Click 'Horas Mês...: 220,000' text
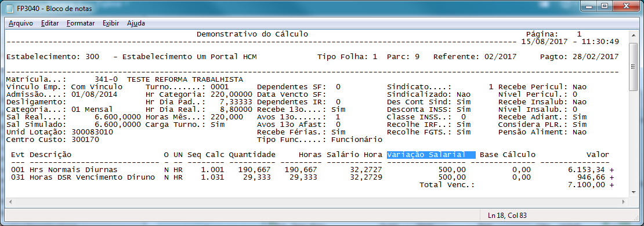Screen dimensions: 644x226 [194, 117]
